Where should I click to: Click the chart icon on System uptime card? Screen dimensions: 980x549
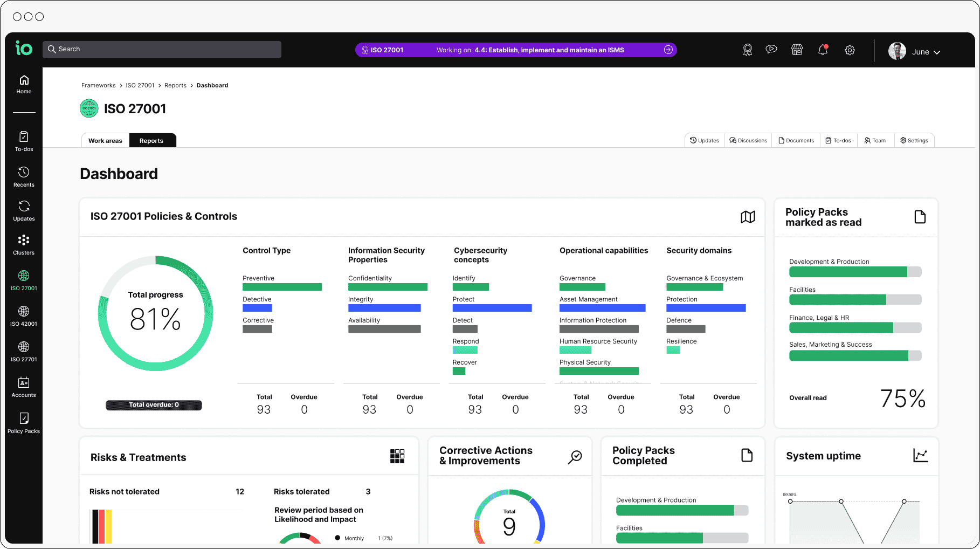(921, 455)
